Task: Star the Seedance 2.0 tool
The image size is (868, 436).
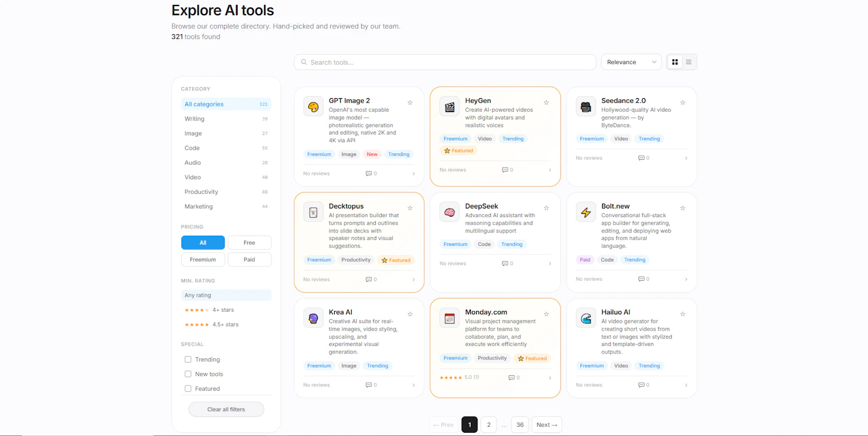Action: pyautogui.click(x=682, y=103)
